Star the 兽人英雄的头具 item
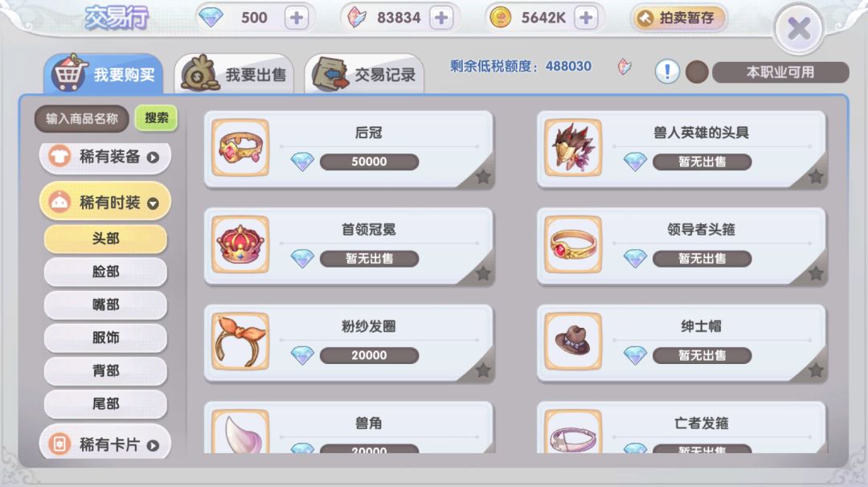868x487 pixels. 816,177
